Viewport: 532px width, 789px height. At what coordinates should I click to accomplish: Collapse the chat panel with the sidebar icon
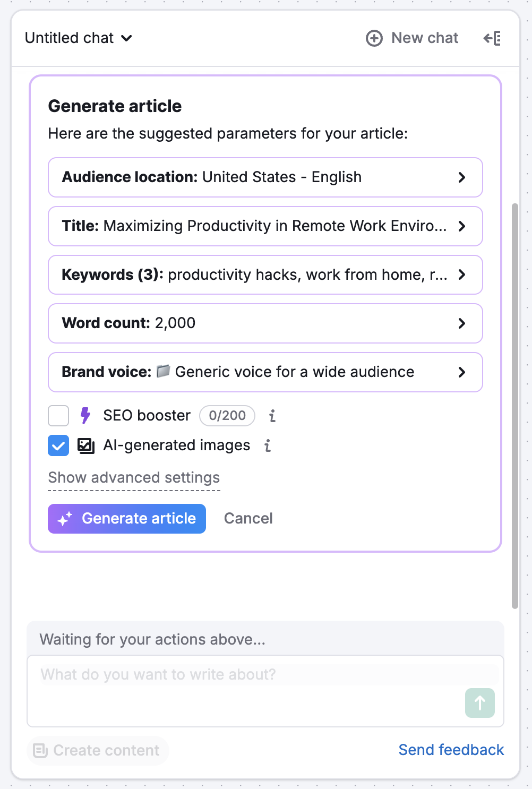click(x=492, y=38)
